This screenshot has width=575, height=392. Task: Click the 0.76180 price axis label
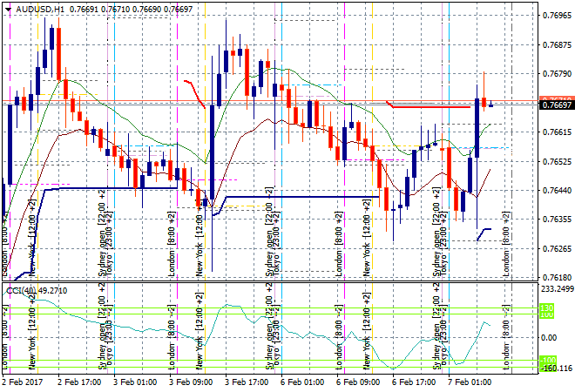[556, 278]
